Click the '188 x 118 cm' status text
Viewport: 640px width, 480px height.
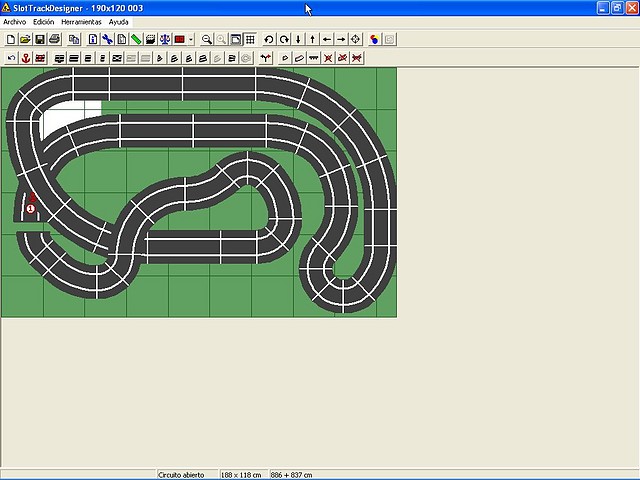[x=241, y=475]
